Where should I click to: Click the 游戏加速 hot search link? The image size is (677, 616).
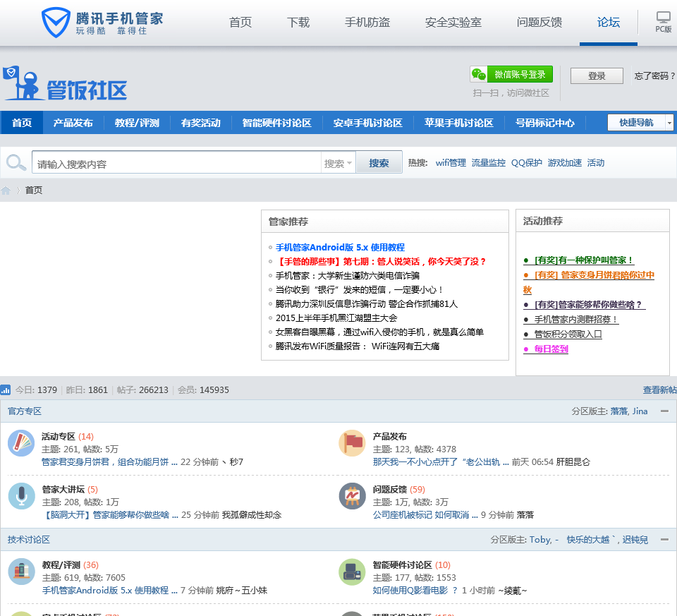point(564,163)
